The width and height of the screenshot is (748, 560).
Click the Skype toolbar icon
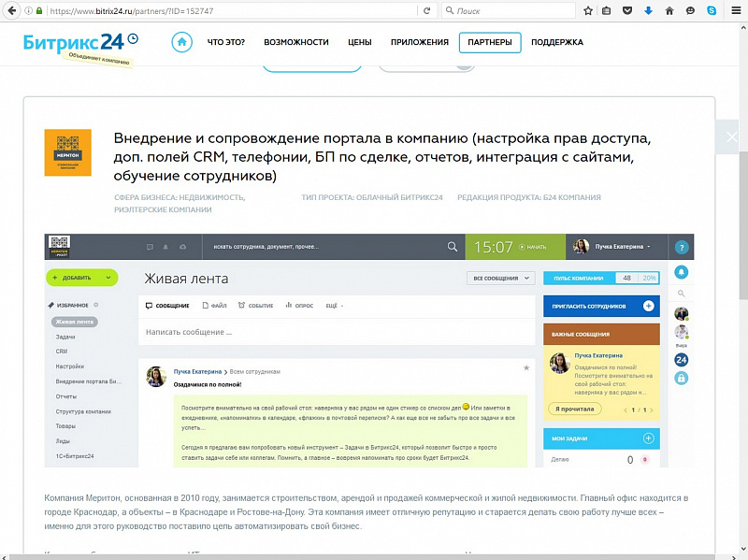712,10
